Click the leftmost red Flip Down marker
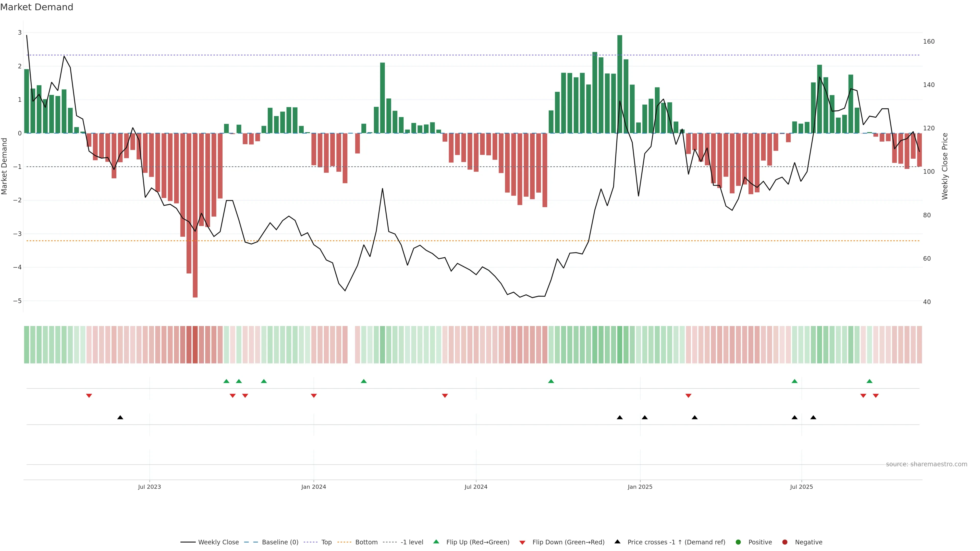980x551 pixels. pos(89,396)
